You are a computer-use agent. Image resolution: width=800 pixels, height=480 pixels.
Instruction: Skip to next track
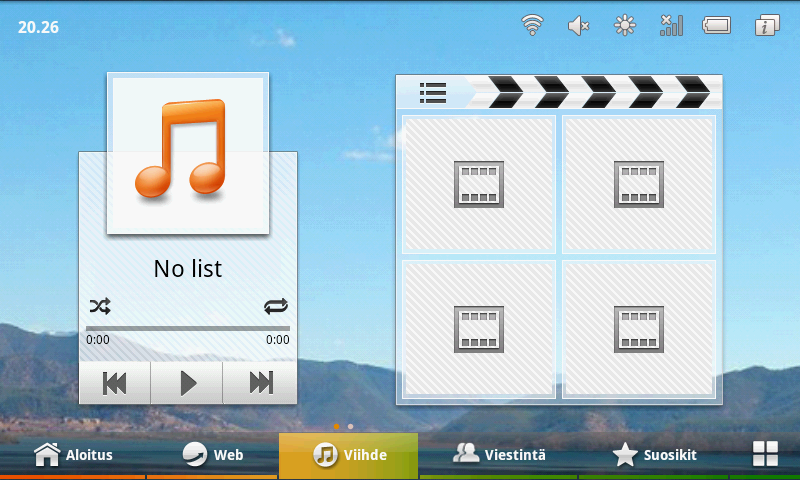261,383
